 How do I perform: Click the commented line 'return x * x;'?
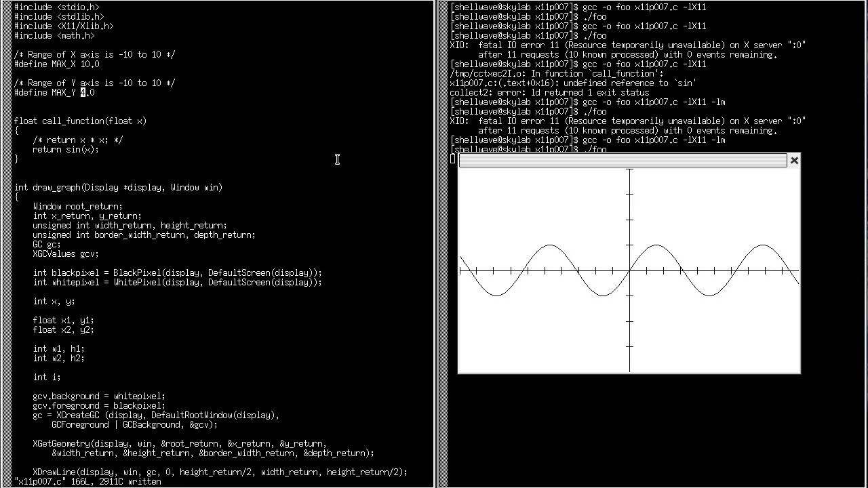(x=78, y=140)
